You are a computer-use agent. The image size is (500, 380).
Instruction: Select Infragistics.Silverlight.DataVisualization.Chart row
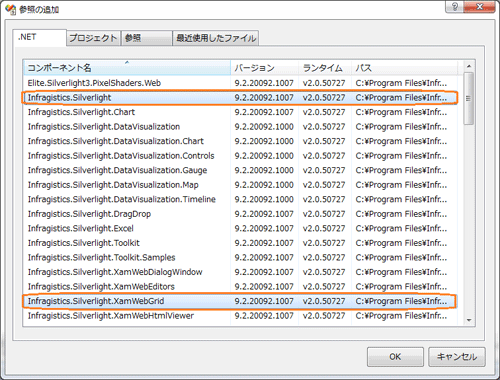[x=240, y=141]
